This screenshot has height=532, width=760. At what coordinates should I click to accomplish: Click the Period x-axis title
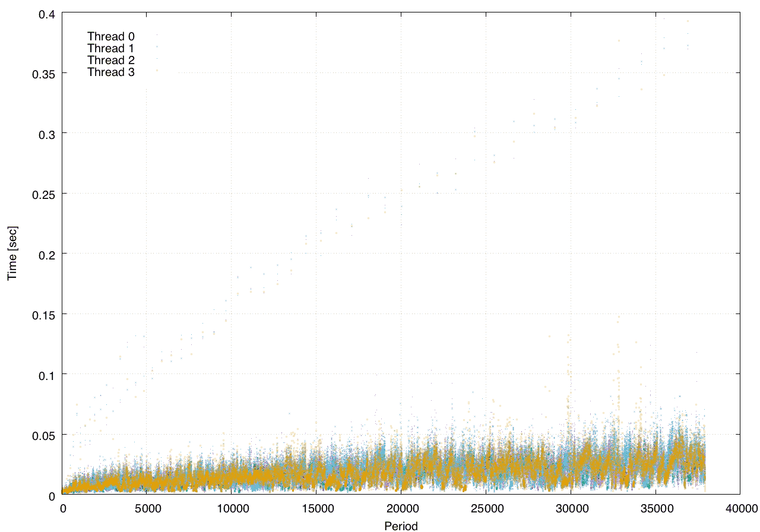[x=401, y=525]
